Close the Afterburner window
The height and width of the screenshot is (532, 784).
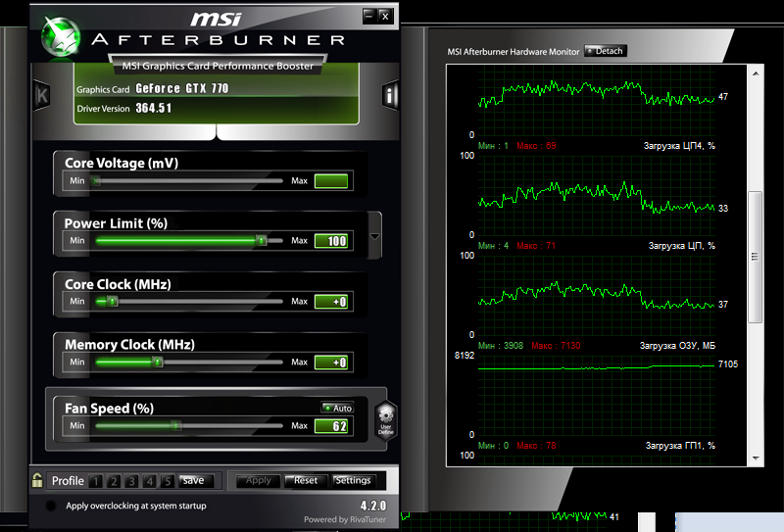click(384, 17)
